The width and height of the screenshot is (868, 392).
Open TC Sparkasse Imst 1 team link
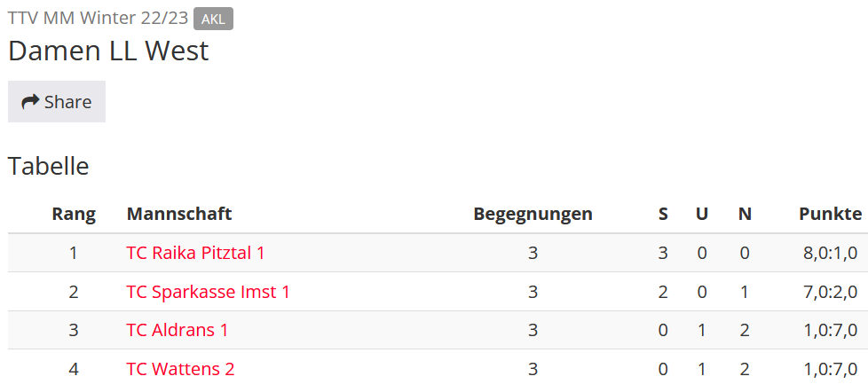click(x=209, y=292)
